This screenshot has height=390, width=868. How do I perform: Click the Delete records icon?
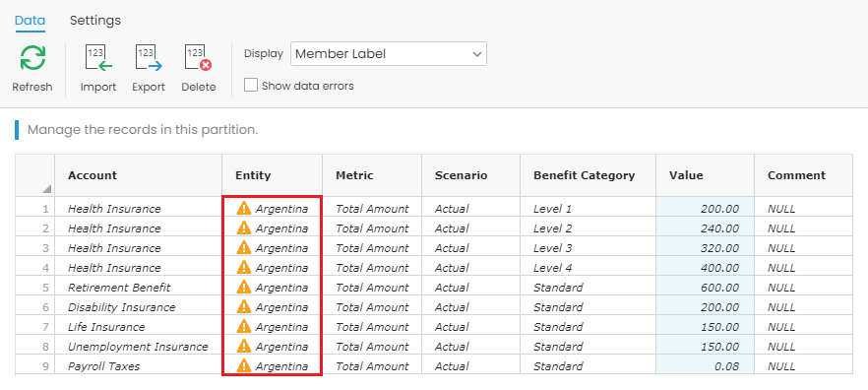click(198, 58)
